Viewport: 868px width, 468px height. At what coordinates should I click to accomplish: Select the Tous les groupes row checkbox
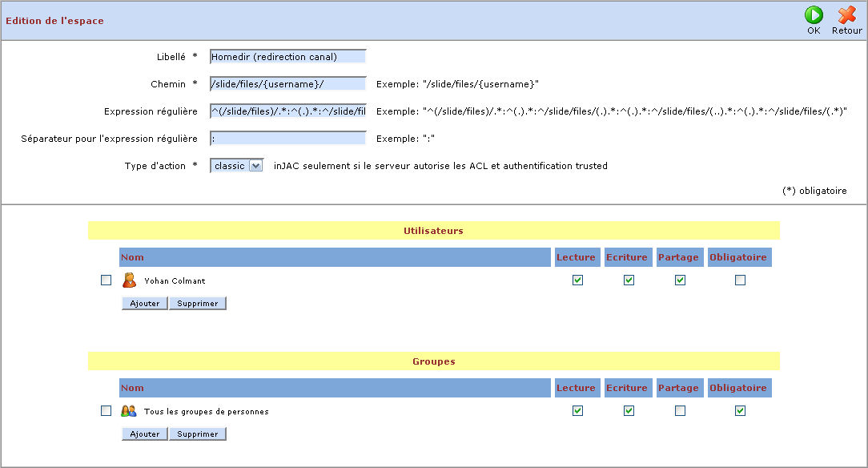tap(106, 411)
